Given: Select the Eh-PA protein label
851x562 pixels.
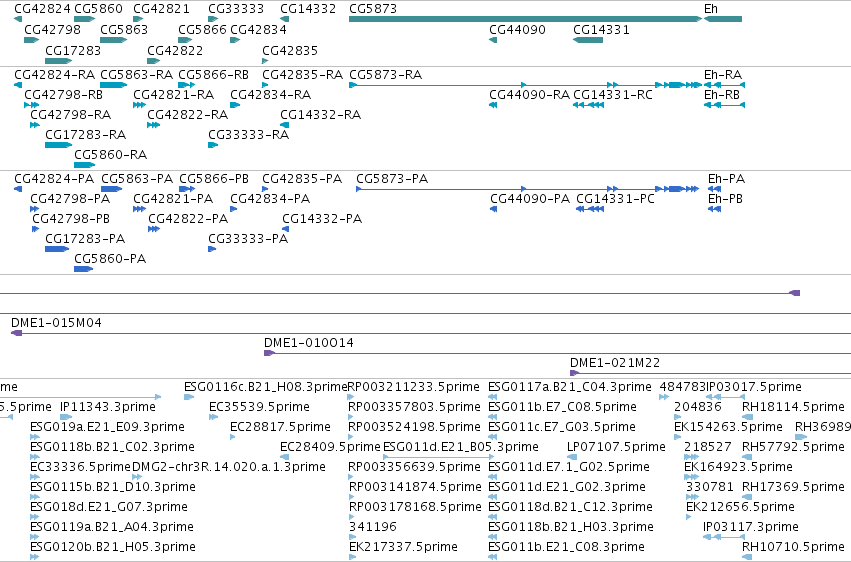Looking at the screenshot, I should (x=726, y=178).
